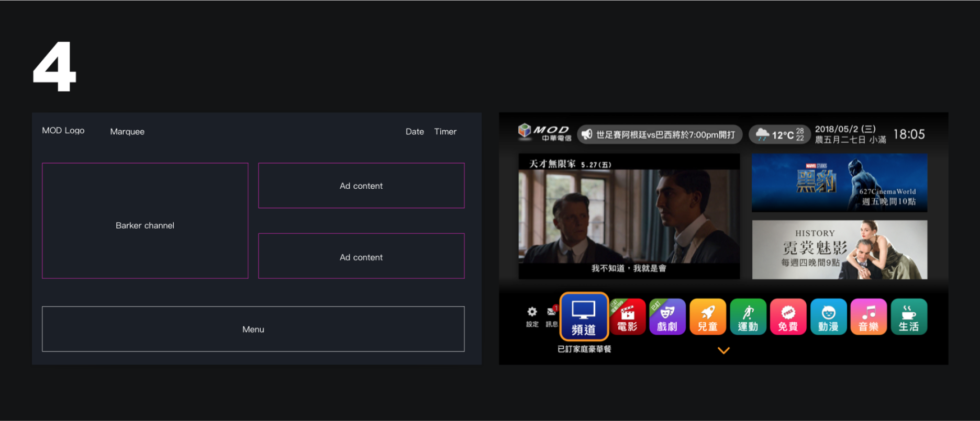Open the 音樂 music tile
This screenshot has height=421, width=980.
(x=868, y=317)
